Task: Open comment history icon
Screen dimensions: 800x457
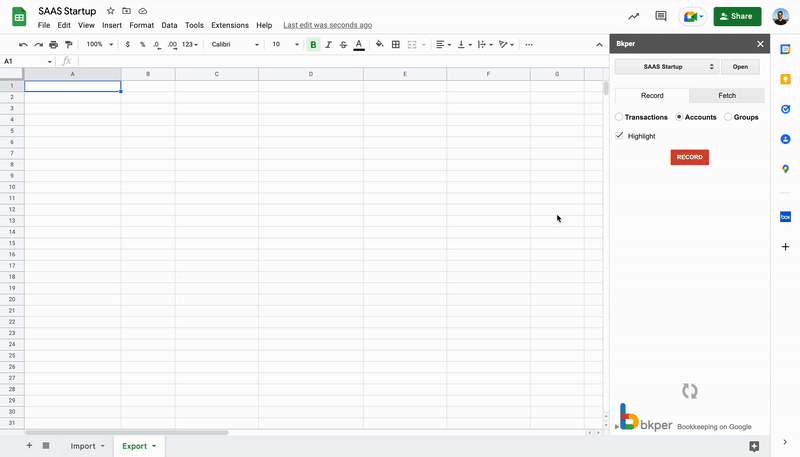Action: pyautogui.click(x=661, y=16)
